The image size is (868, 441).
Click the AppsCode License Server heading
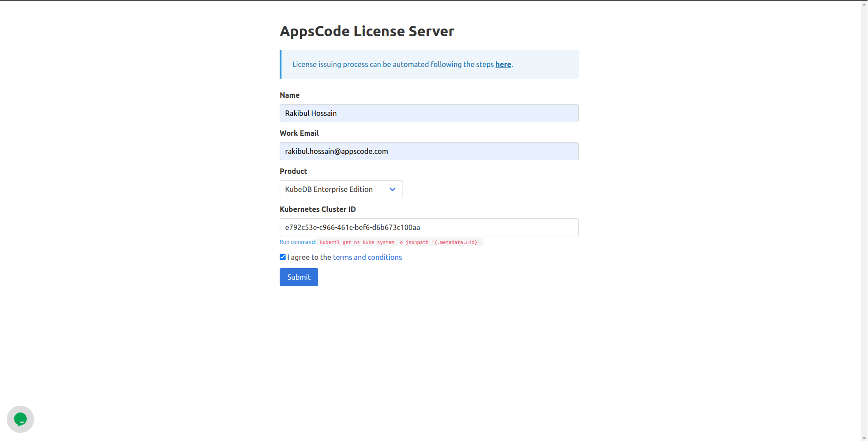(367, 31)
